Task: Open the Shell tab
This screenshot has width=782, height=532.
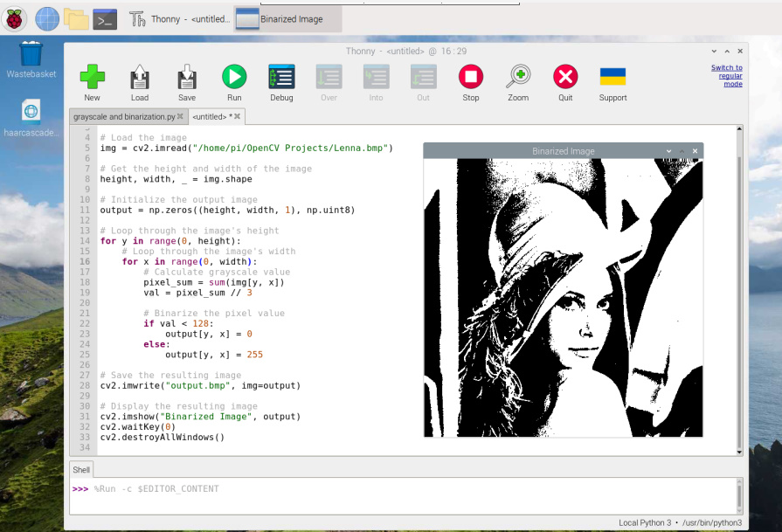Action: [x=81, y=470]
